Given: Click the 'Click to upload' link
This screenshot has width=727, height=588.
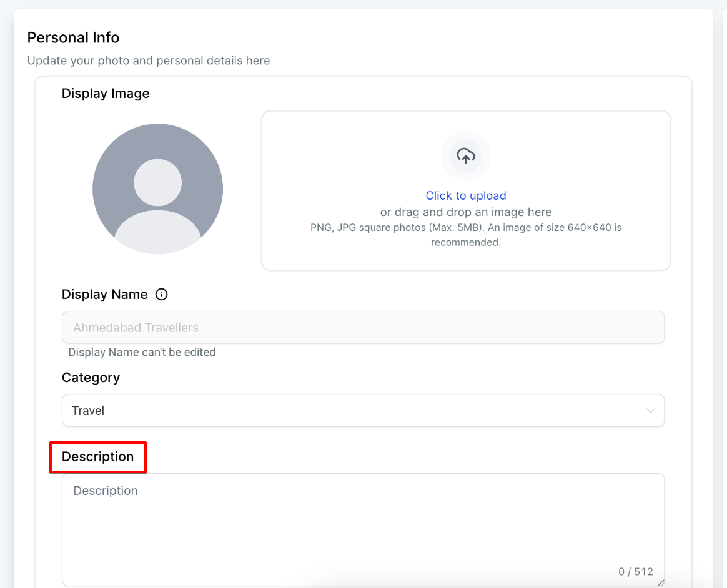Looking at the screenshot, I should click(466, 195).
